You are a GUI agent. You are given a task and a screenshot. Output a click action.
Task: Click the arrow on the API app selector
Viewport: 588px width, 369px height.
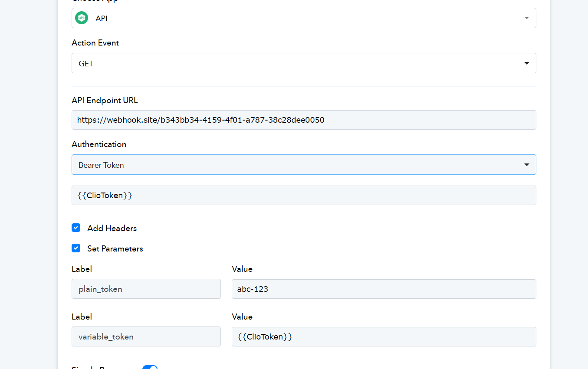526,18
